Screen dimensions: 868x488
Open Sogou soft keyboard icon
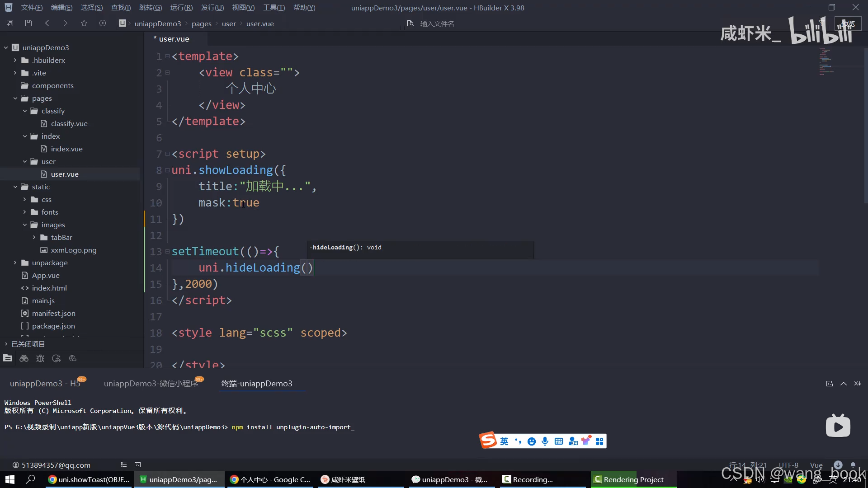[559, 441]
